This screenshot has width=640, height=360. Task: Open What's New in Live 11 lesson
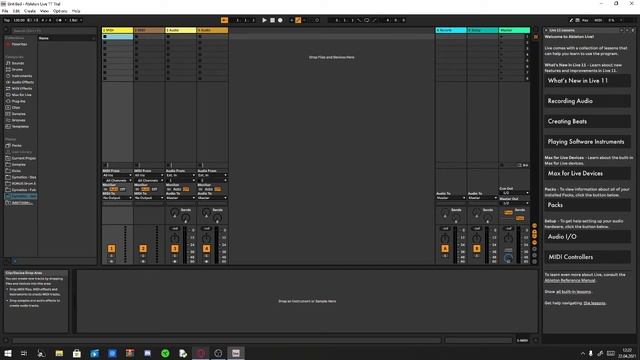[587, 81]
